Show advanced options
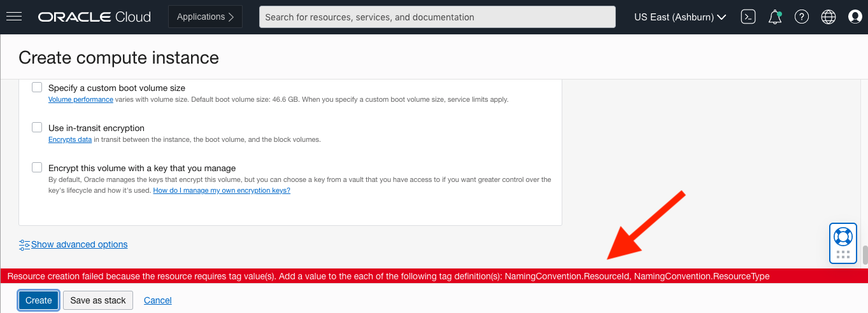The image size is (868, 313). click(x=79, y=244)
